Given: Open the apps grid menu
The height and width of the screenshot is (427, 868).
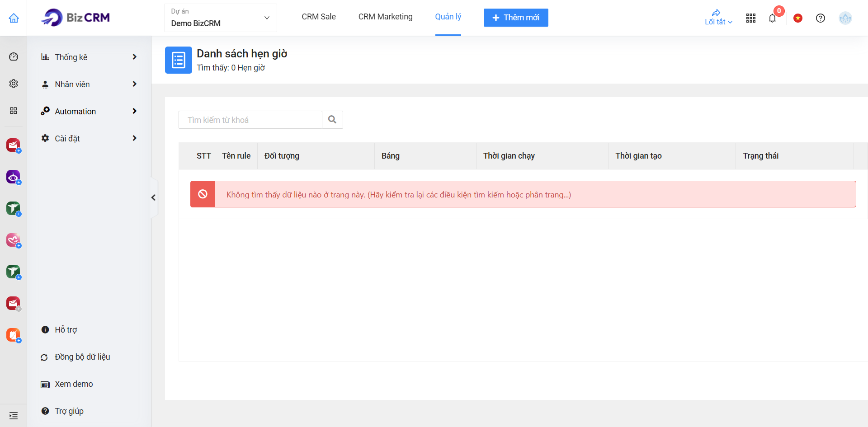Looking at the screenshot, I should [751, 18].
